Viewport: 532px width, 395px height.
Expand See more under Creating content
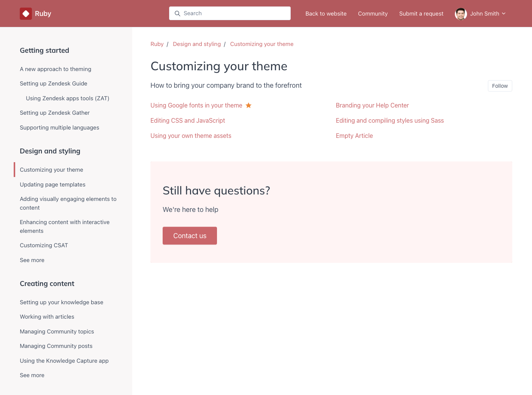[32, 375]
